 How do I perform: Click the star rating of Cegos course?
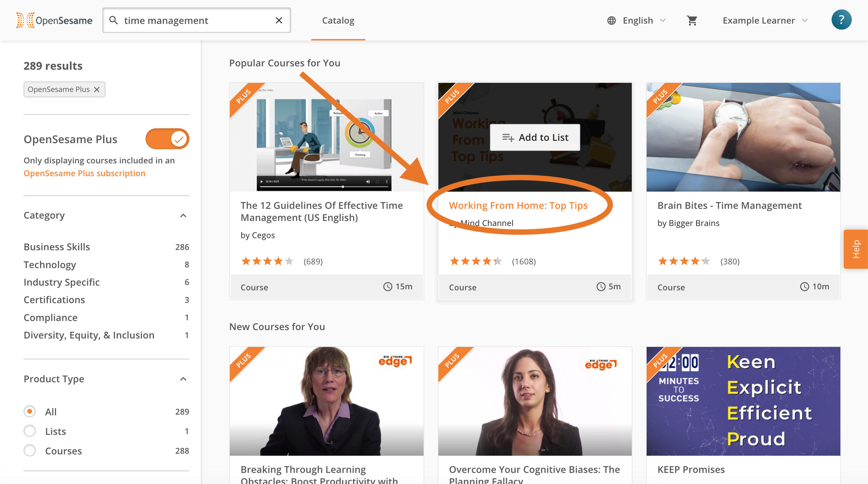(x=267, y=261)
